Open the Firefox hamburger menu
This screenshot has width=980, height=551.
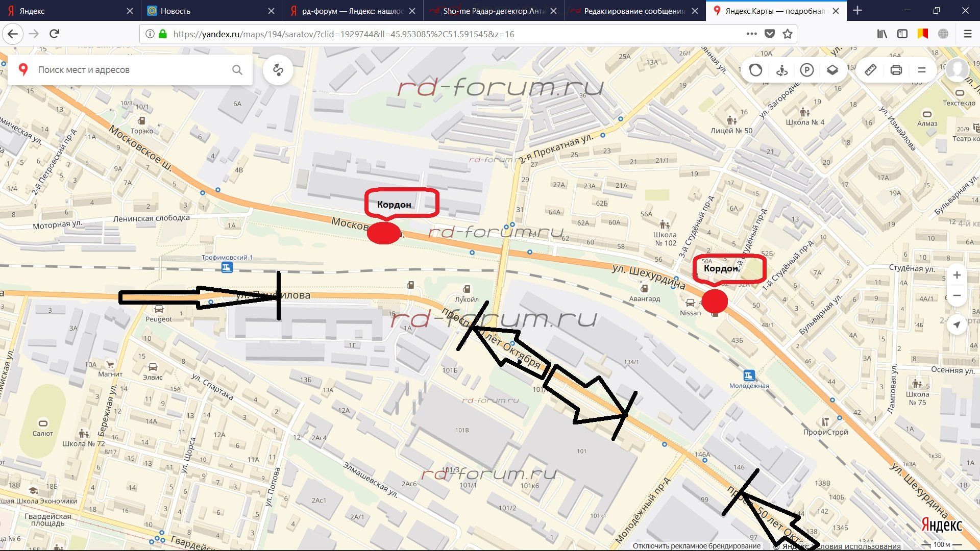pyautogui.click(x=967, y=34)
